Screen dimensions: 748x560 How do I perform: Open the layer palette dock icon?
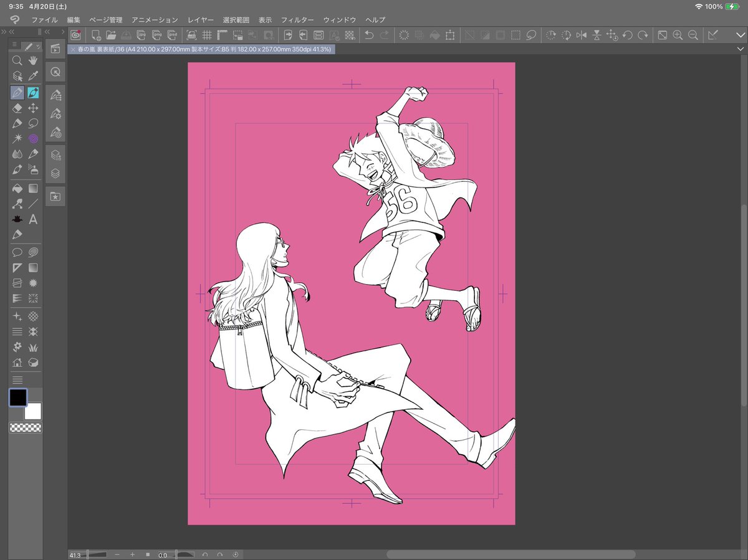[x=55, y=173]
